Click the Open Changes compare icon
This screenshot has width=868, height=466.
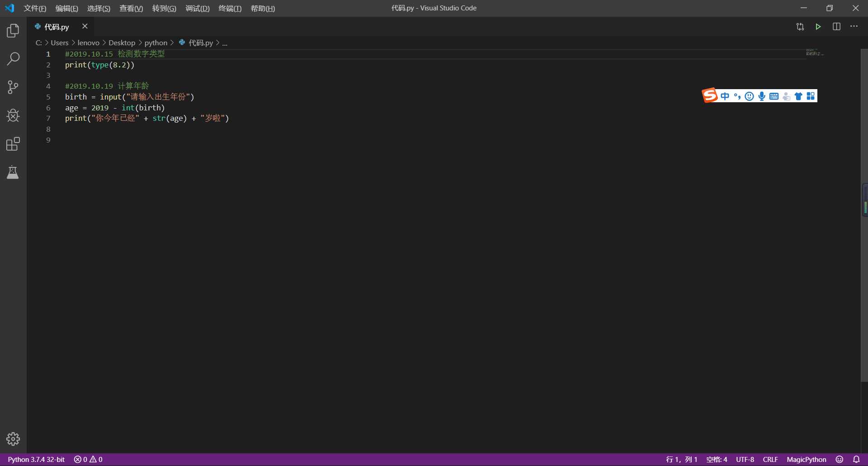pyautogui.click(x=800, y=27)
